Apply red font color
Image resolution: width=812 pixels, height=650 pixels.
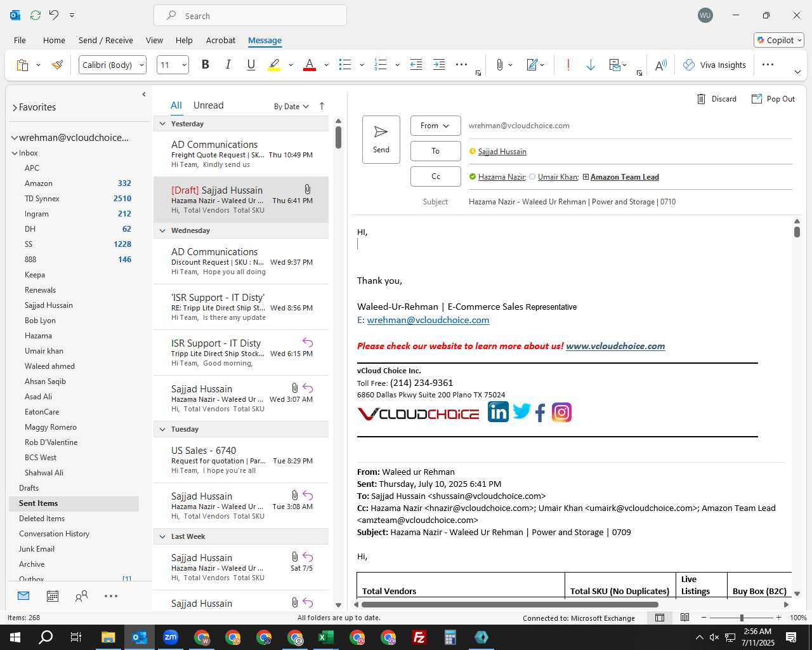pyautogui.click(x=310, y=65)
